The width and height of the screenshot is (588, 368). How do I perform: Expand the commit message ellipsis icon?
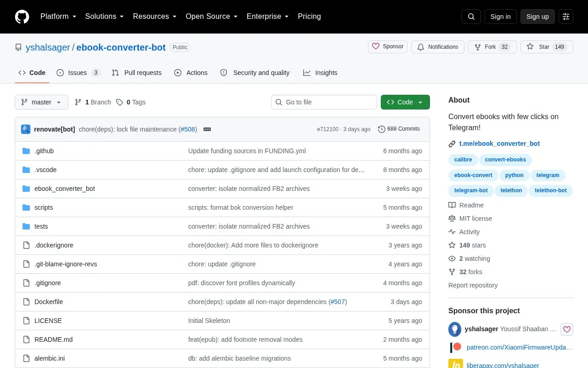point(207,129)
